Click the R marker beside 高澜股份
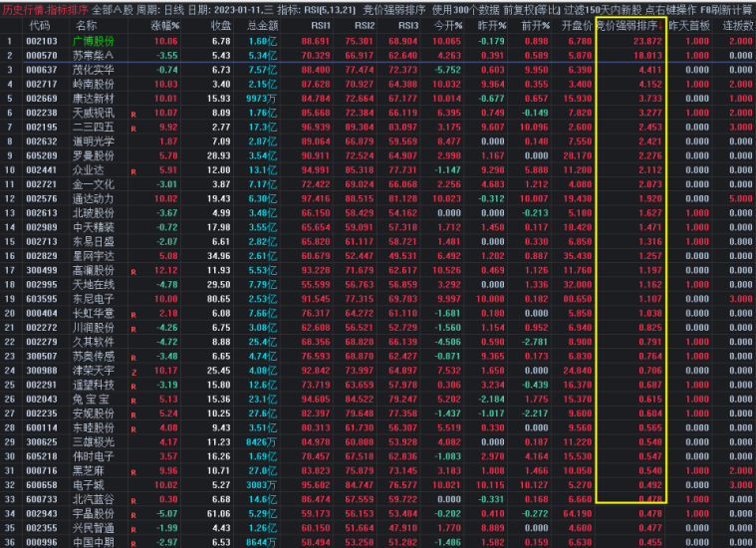The image size is (756, 548). tap(132, 271)
